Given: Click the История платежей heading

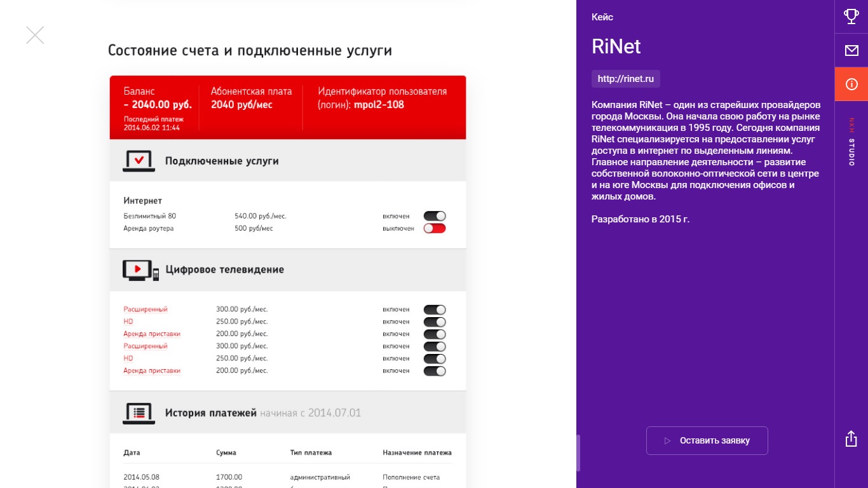Looking at the screenshot, I should point(211,413).
